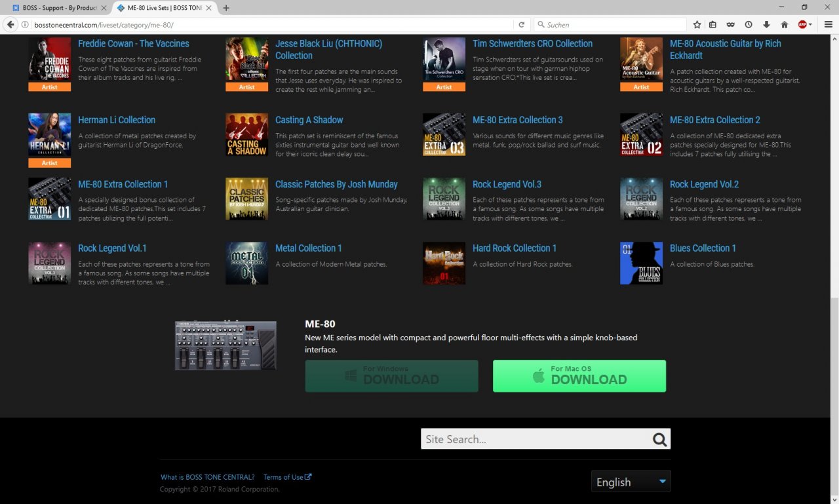Click the ME-80 pedalboard product image
Image resolution: width=839 pixels, height=504 pixels.
tap(225, 345)
